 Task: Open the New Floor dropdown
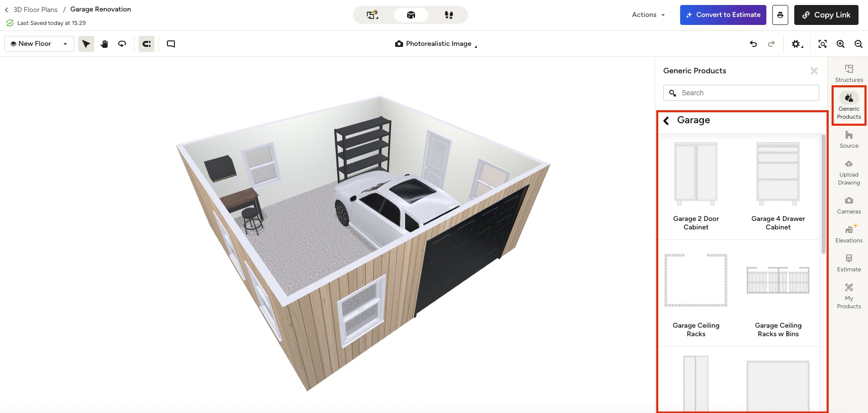coord(39,44)
